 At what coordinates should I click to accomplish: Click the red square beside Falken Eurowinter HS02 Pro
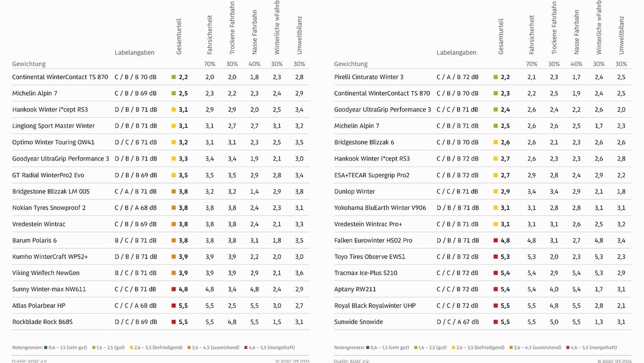[496, 240]
